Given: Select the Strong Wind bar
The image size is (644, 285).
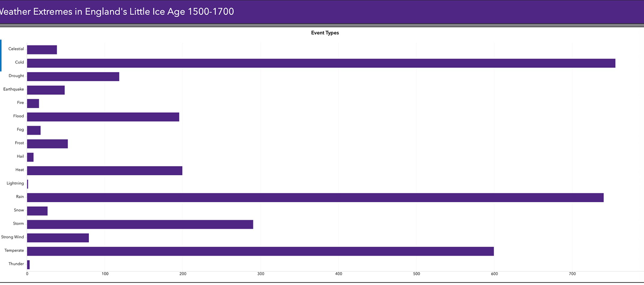Looking at the screenshot, I should point(58,238).
